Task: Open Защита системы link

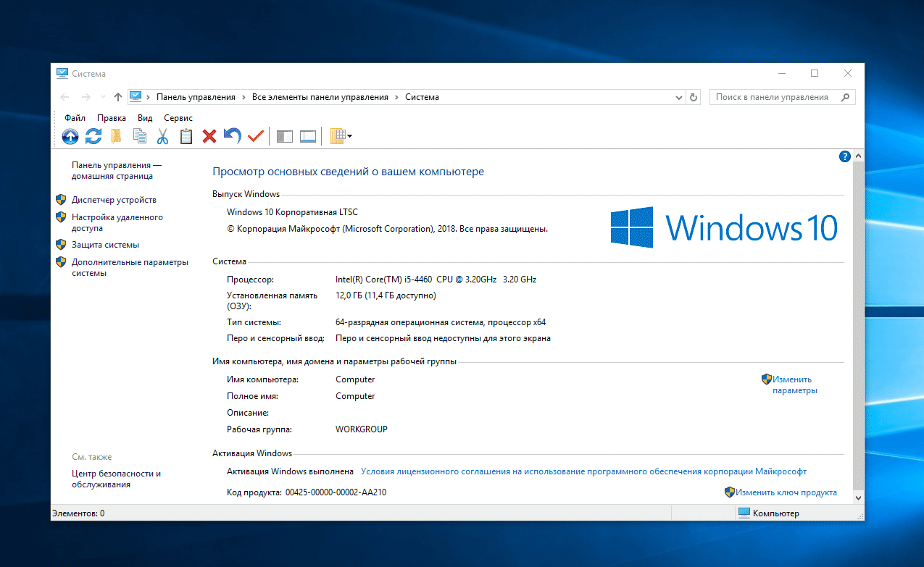Action: click(105, 245)
